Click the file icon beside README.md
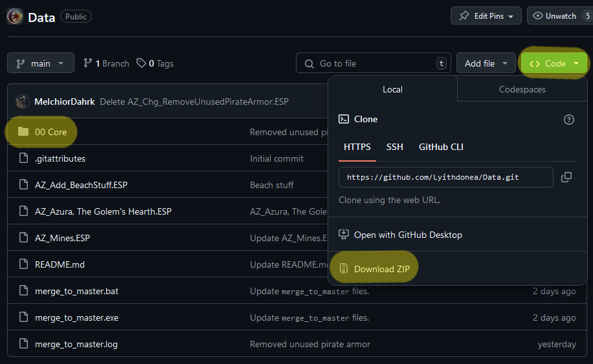593x364 pixels. (23, 264)
